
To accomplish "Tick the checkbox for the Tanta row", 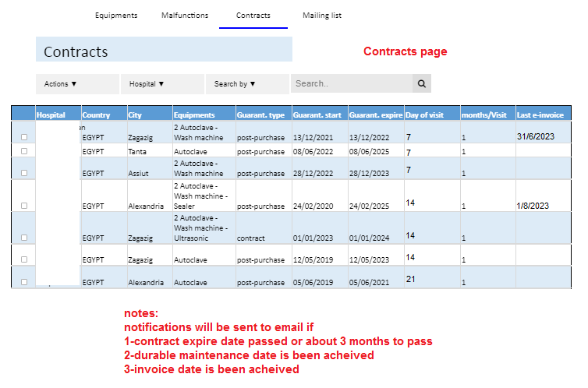I will pyautogui.click(x=24, y=151).
